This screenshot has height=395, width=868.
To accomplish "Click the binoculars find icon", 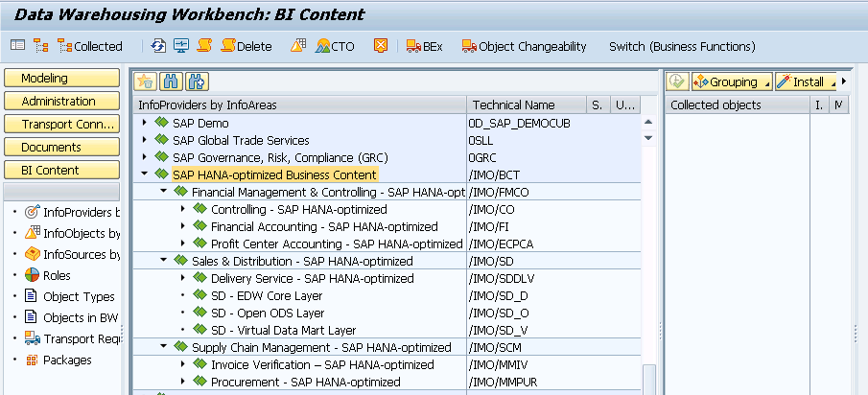I will coord(171,81).
